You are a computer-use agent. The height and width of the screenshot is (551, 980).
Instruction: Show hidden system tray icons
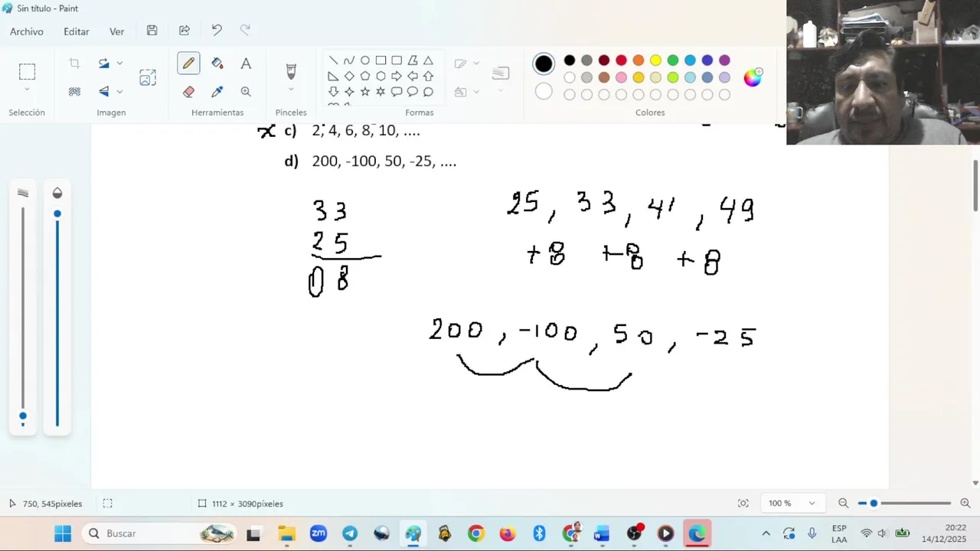pyautogui.click(x=766, y=533)
